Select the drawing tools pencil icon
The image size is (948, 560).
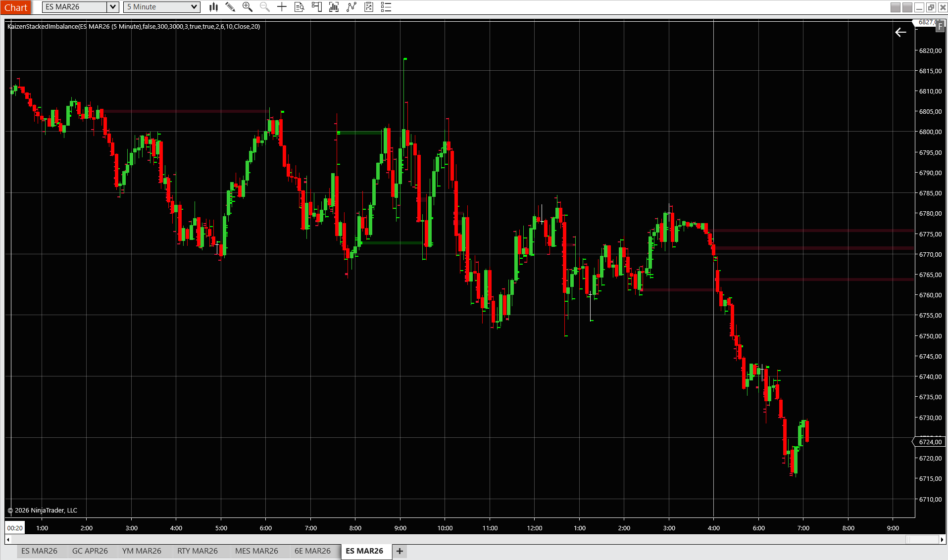pos(230,7)
